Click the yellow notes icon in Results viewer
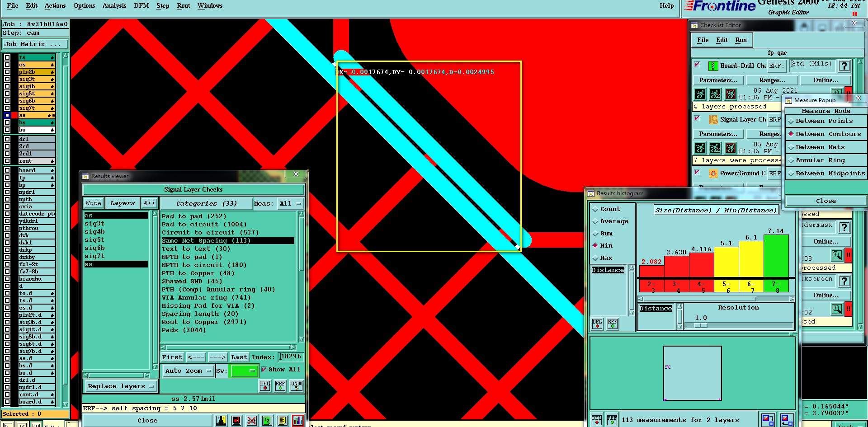The image size is (868, 427). click(x=283, y=421)
